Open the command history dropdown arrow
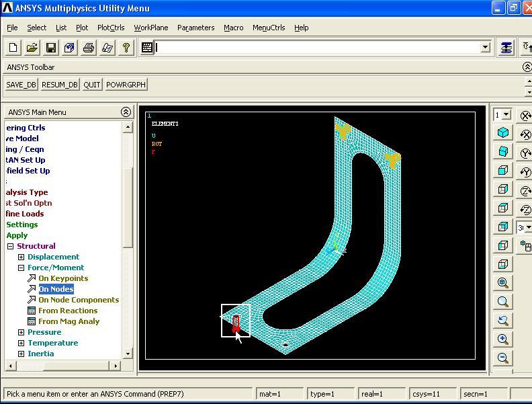 point(486,47)
